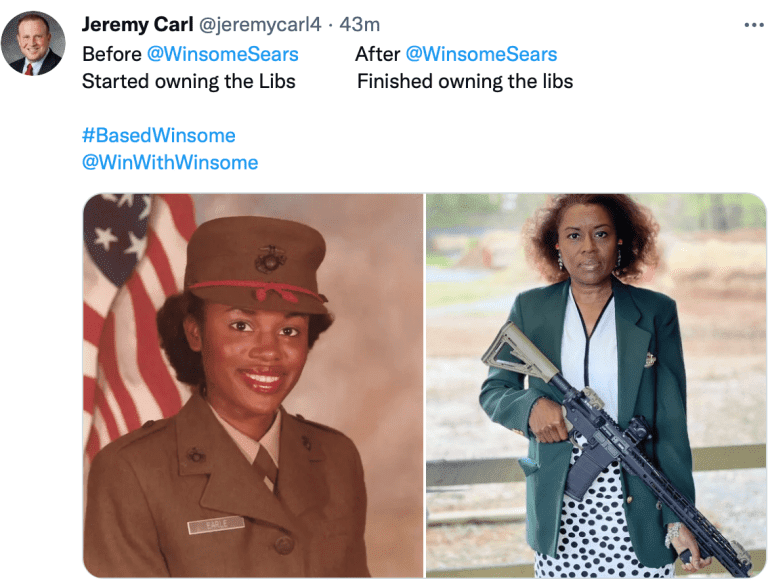Click the word 'Before' in the tweet

click(x=112, y=54)
